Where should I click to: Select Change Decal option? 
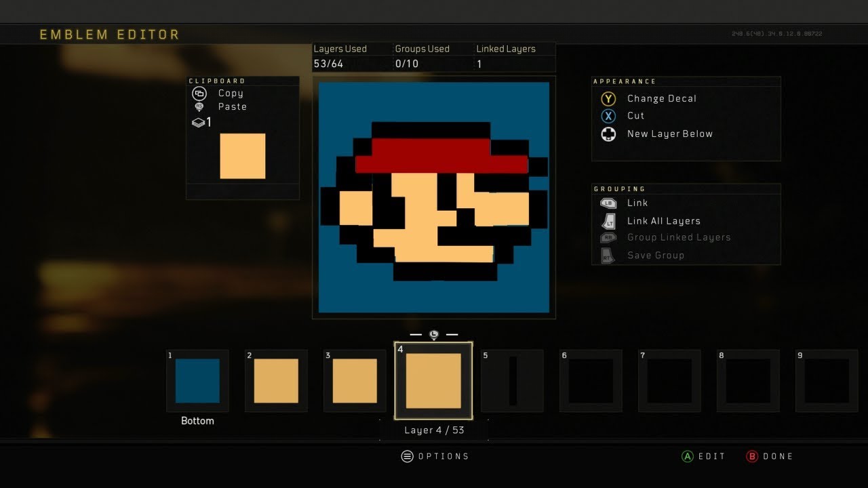tap(662, 99)
